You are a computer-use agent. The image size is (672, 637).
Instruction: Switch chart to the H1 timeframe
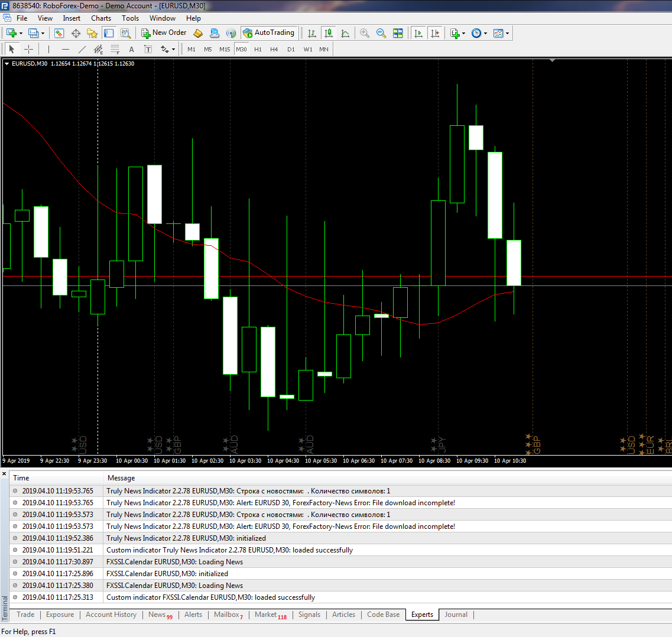pos(258,49)
